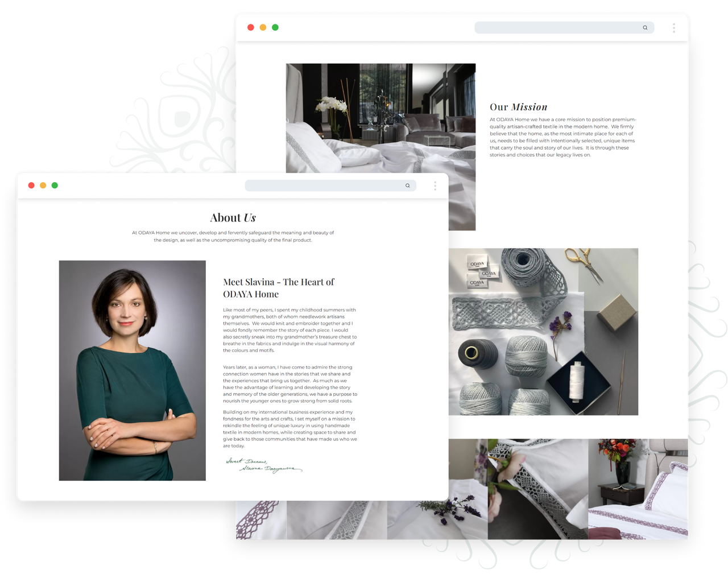The width and height of the screenshot is (728, 574).
Task: Click the mission paragraph "At ODAYA Home we have a core mission"
Action: pos(562,137)
